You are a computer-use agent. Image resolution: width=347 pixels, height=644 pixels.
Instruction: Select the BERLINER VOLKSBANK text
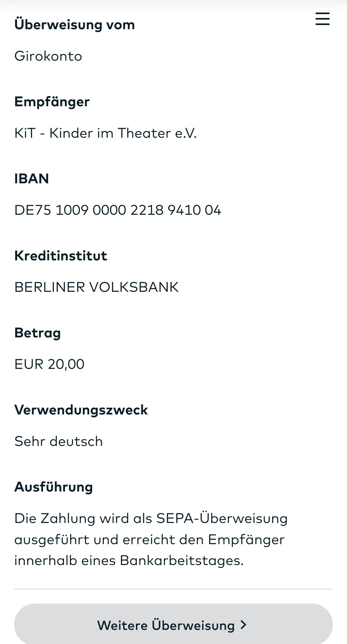96,287
